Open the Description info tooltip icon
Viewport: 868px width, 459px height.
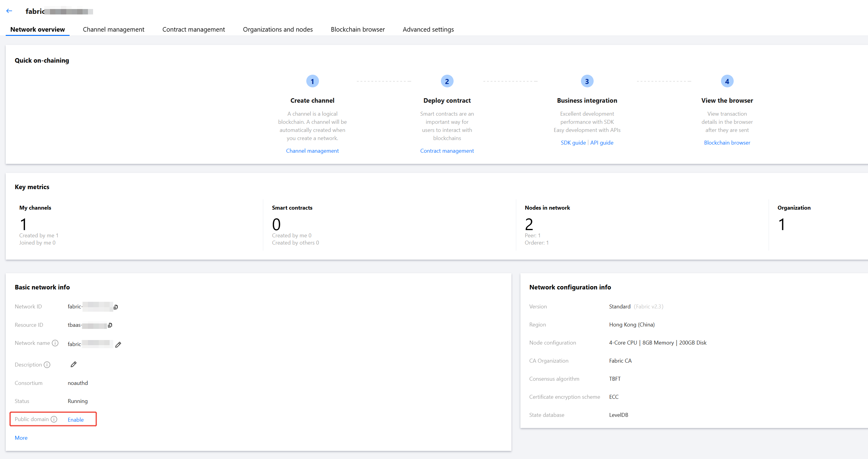47,365
